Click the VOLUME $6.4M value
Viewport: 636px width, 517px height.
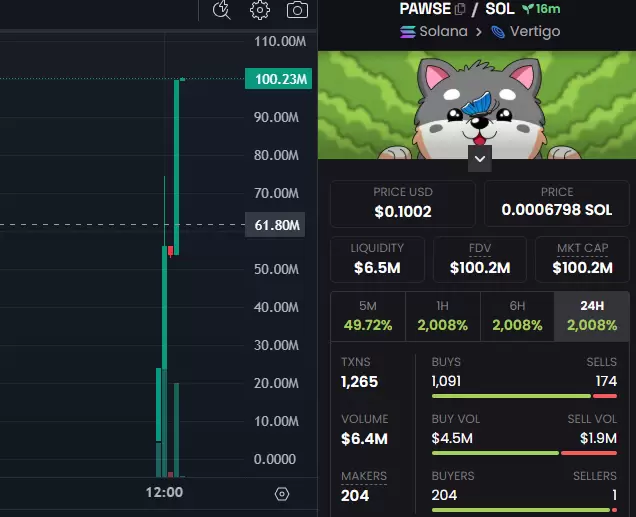pyautogui.click(x=364, y=439)
